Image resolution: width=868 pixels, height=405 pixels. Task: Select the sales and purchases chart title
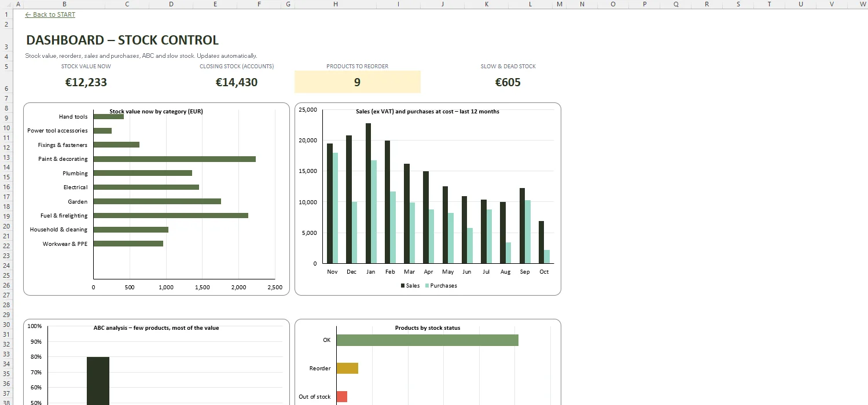(428, 111)
